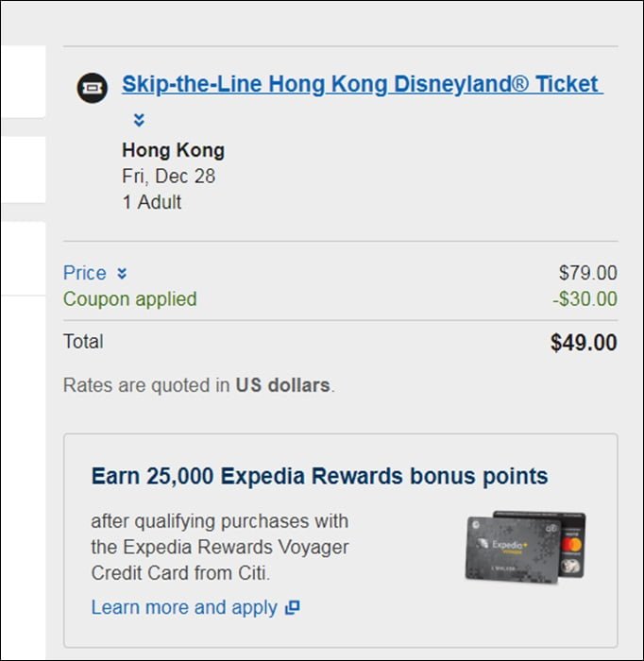Click the Hong Kong location text
This screenshot has height=661, width=644.
173,150
